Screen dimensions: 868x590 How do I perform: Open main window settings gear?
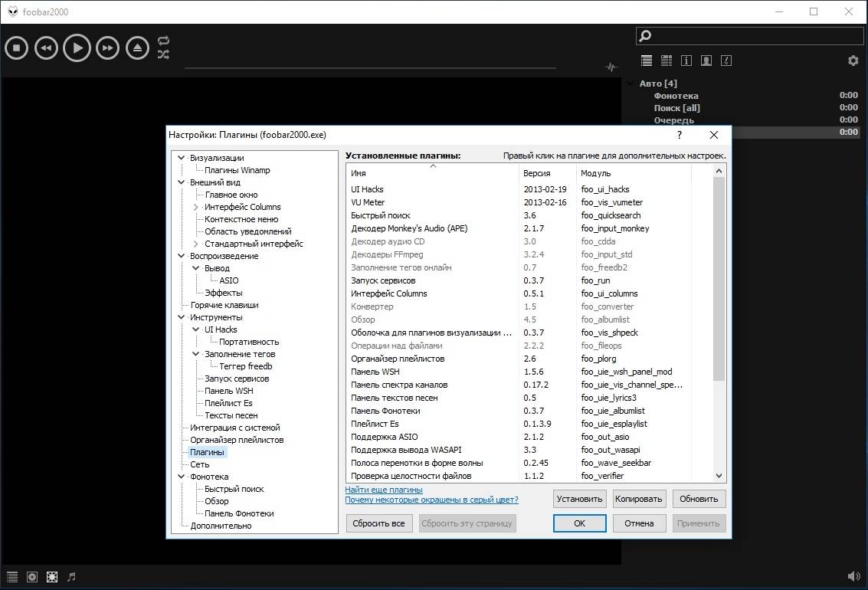tap(853, 61)
